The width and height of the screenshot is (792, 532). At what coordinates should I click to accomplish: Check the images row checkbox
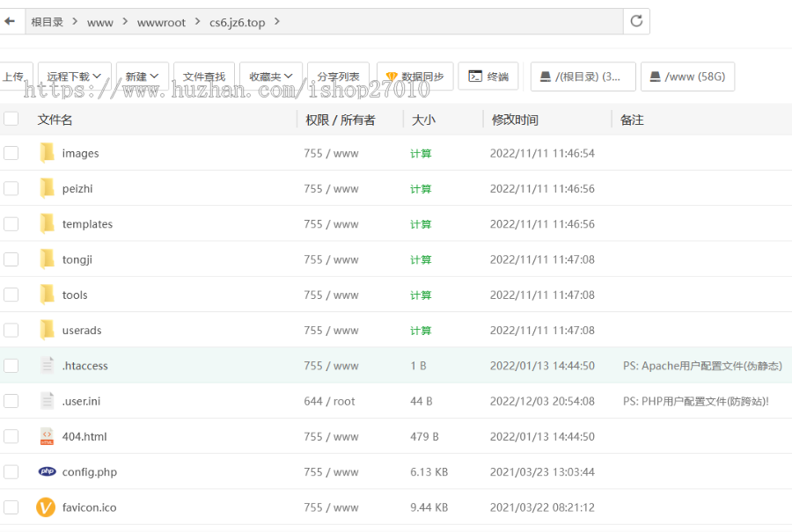[11, 153]
